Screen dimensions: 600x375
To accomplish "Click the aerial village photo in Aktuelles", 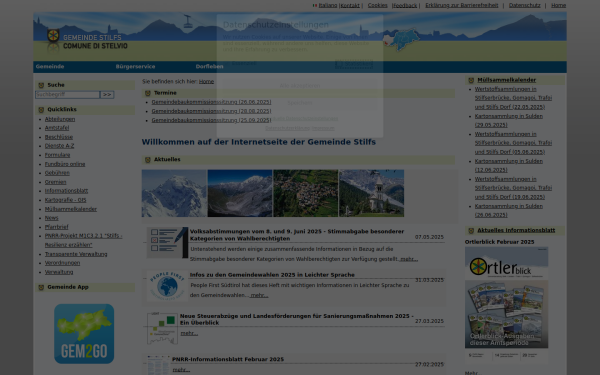I will tap(306, 193).
